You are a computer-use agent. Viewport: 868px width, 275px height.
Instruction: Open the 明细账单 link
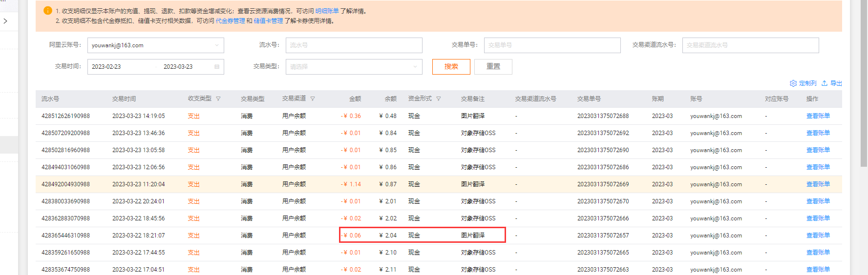pos(327,11)
